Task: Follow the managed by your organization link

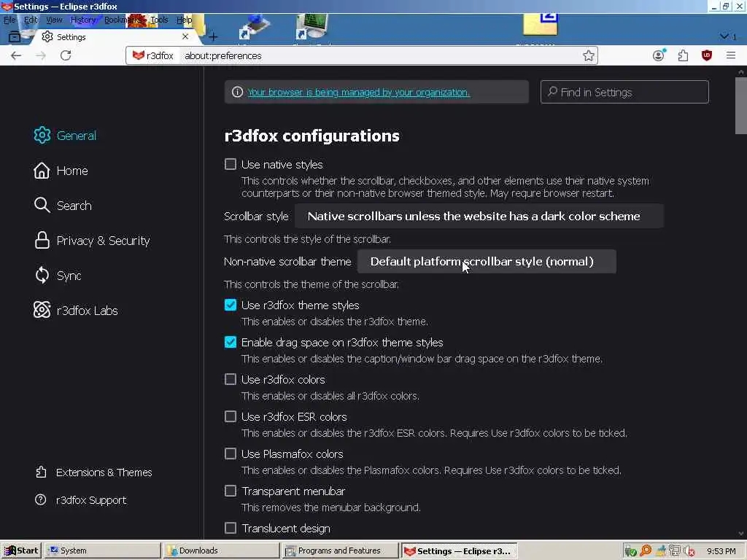Action: pyautogui.click(x=358, y=93)
